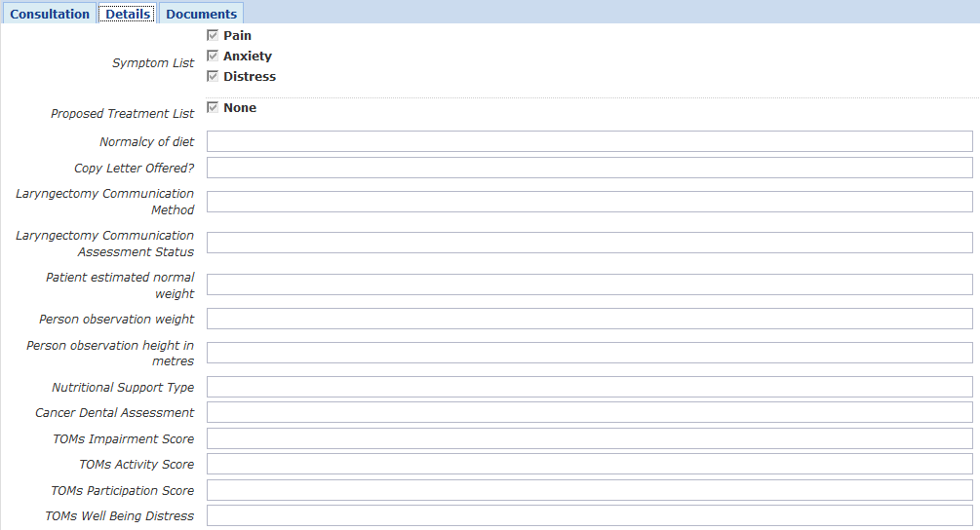Toggle the None proposed treatment checkbox
The height and width of the screenshot is (530, 980).
tap(213, 107)
